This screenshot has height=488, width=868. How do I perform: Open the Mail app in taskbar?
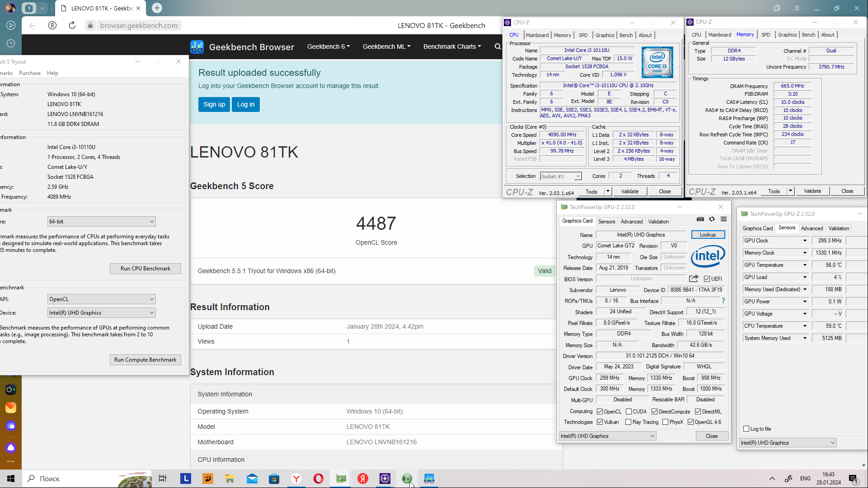(x=252, y=479)
